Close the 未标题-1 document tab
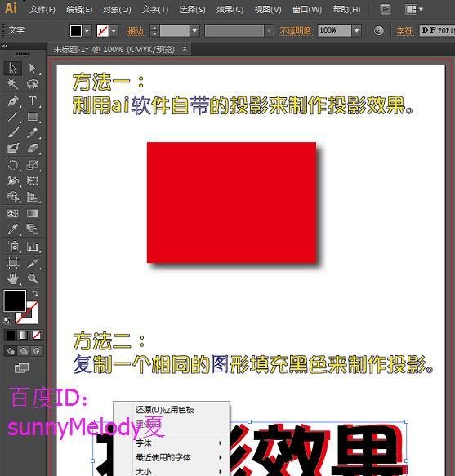Screen dimensions: 455x476 click(x=185, y=48)
